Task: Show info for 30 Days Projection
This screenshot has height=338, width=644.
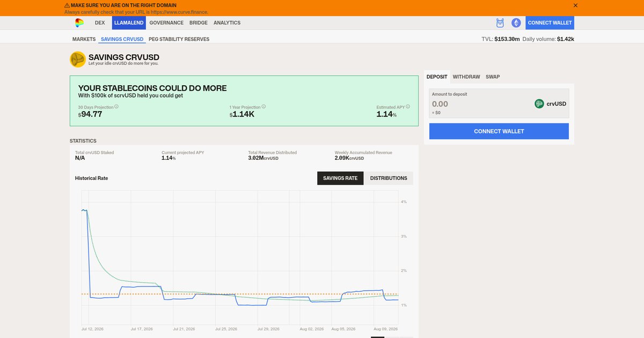Action: point(116,106)
